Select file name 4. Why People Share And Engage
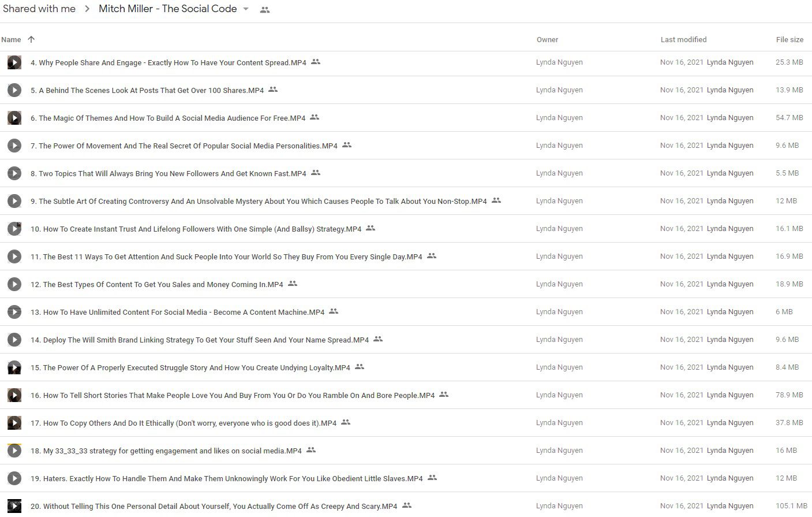Screen dimensions: 812x517 click(x=169, y=62)
